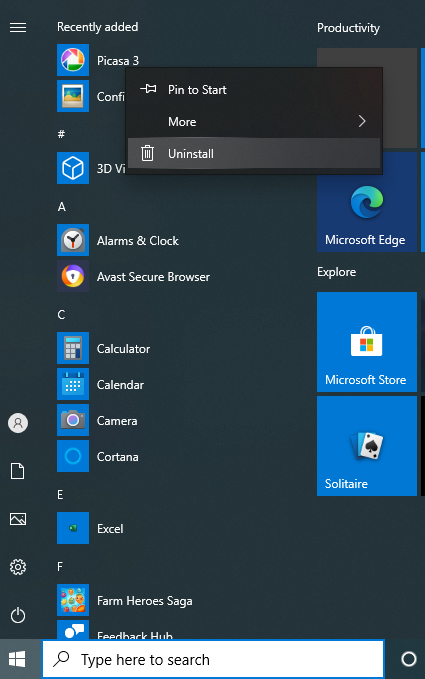Viewport: 425px width, 679px height.
Task: Launch the Camera app icon
Action: 73,420
